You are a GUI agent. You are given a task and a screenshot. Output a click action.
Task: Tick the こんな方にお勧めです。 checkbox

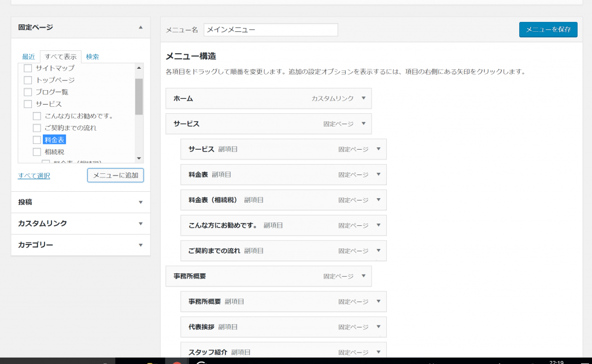pyautogui.click(x=36, y=116)
